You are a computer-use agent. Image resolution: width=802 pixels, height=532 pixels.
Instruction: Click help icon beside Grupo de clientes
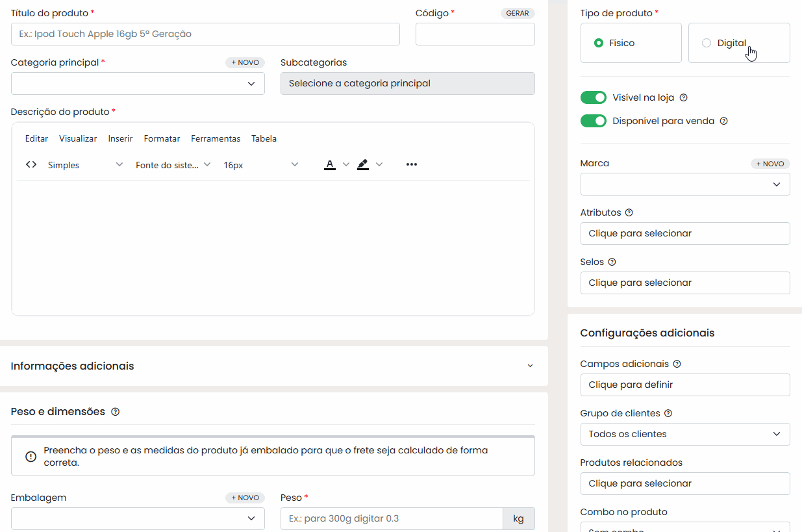coord(668,413)
